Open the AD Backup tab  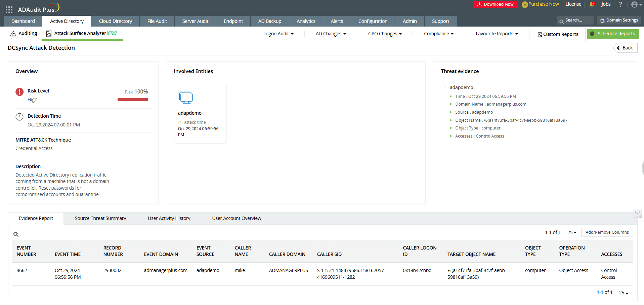(x=270, y=21)
